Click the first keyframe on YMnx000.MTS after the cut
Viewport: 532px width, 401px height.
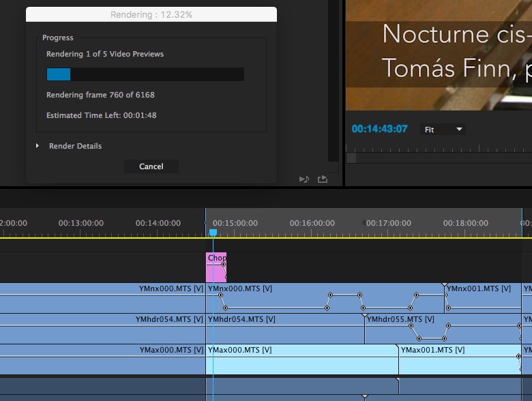[x=220, y=295]
